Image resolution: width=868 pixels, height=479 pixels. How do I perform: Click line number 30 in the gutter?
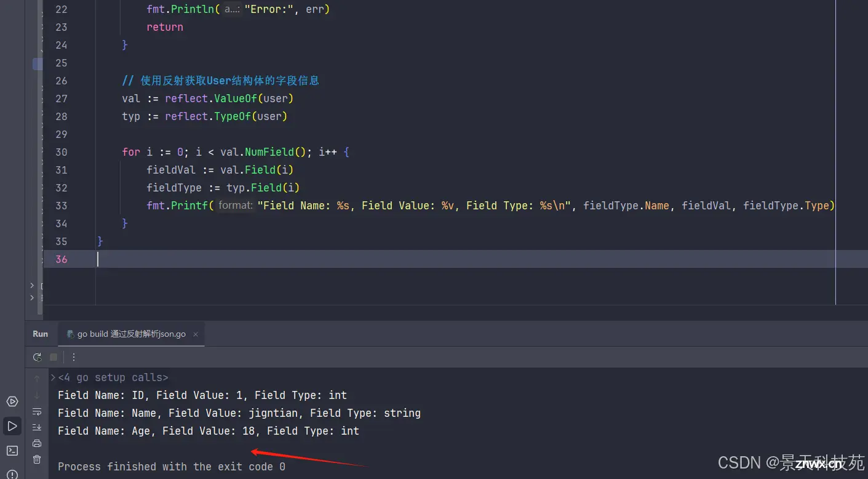[x=62, y=152]
